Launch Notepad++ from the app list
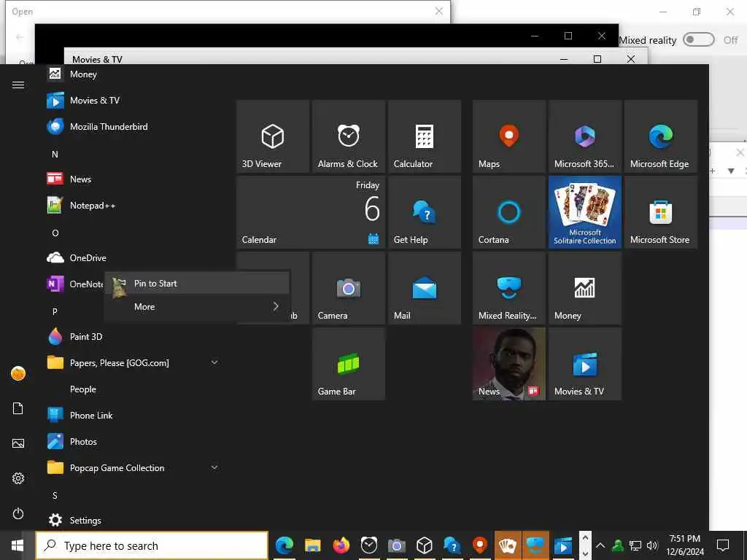 click(133, 205)
